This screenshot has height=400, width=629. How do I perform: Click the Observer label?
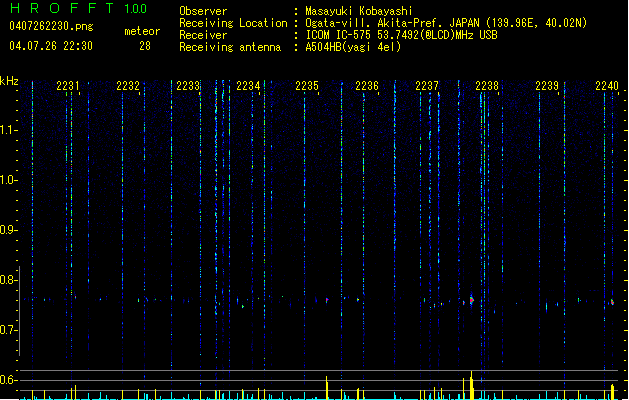pyautogui.click(x=203, y=11)
